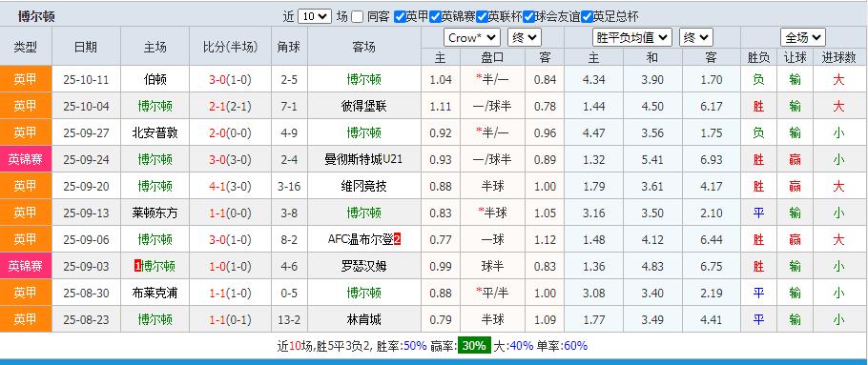
Task: Click the 日期 column header
Action: click(86, 47)
